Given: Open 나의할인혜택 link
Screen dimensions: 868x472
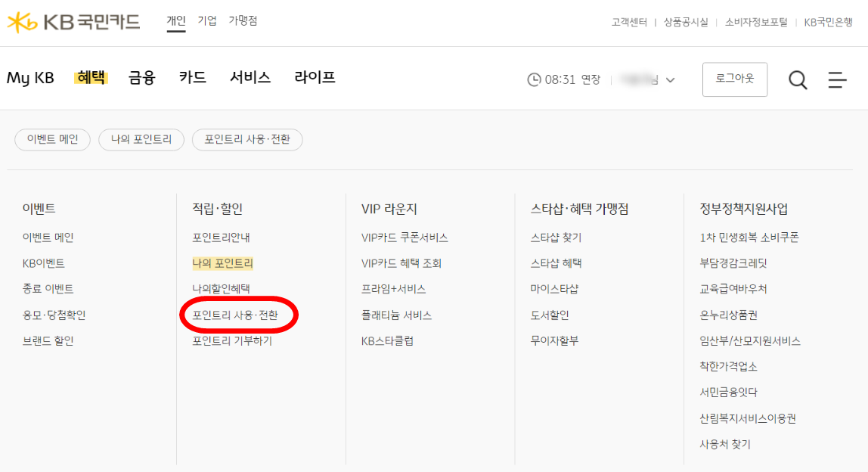Looking at the screenshot, I should tap(221, 289).
